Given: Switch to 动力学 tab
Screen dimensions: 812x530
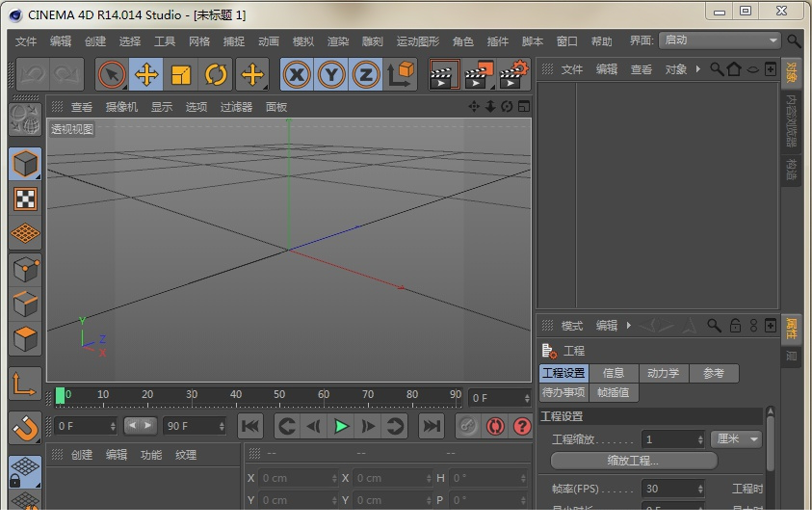Looking at the screenshot, I should click(x=663, y=373).
